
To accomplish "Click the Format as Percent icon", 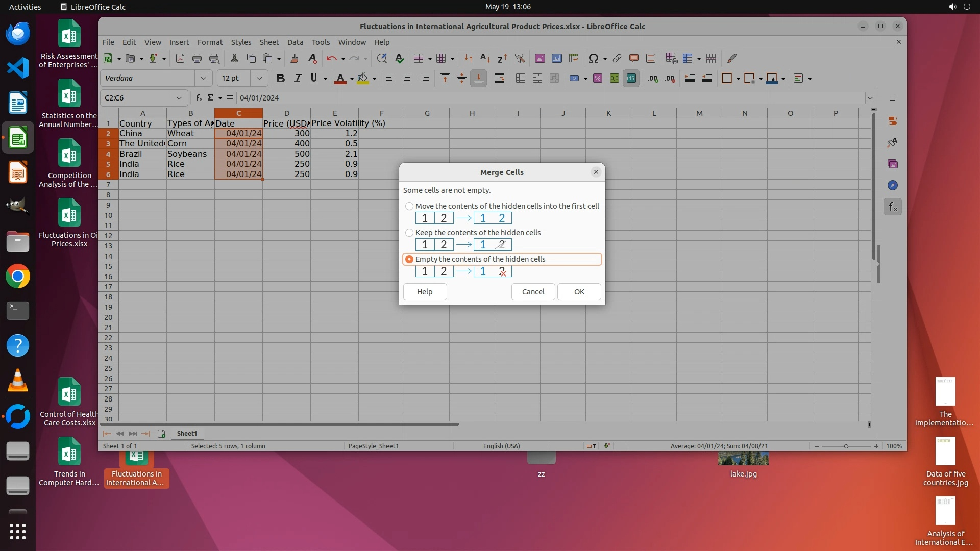I will [x=598, y=79].
